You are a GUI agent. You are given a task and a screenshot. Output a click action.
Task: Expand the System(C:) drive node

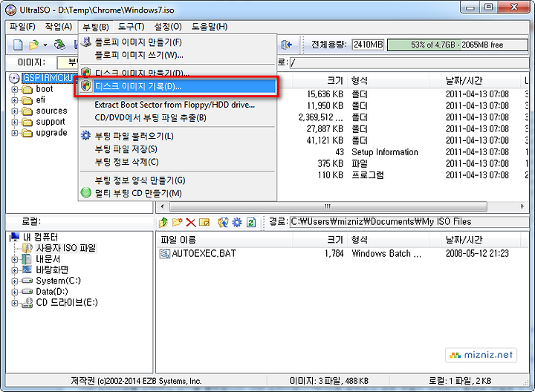pos(15,281)
